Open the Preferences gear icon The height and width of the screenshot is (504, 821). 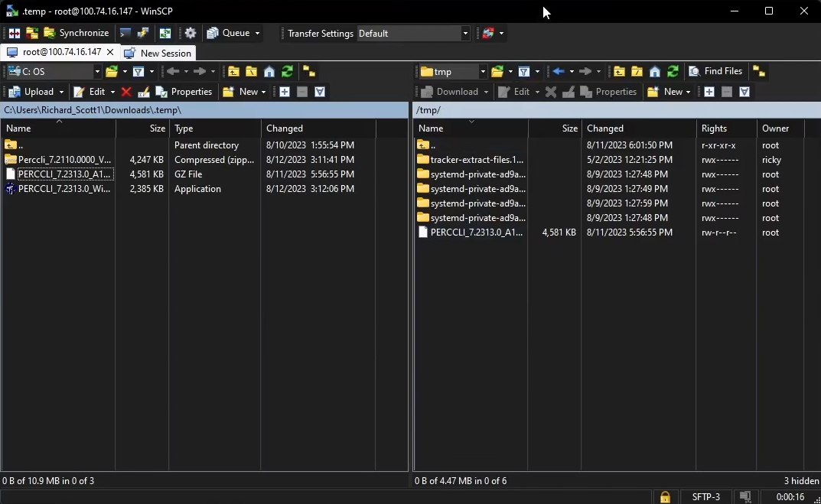pyautogui.click(x=190, y=33)
